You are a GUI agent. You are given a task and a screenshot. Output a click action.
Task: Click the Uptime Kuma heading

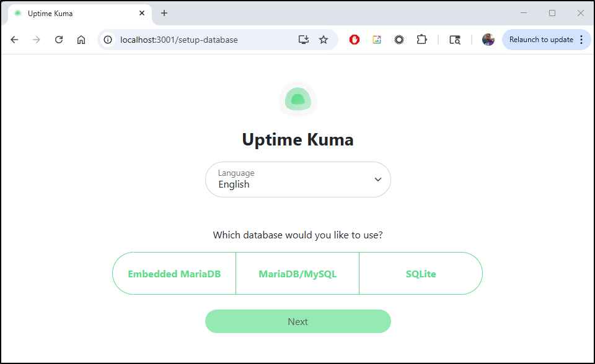[x=298, y=140]
